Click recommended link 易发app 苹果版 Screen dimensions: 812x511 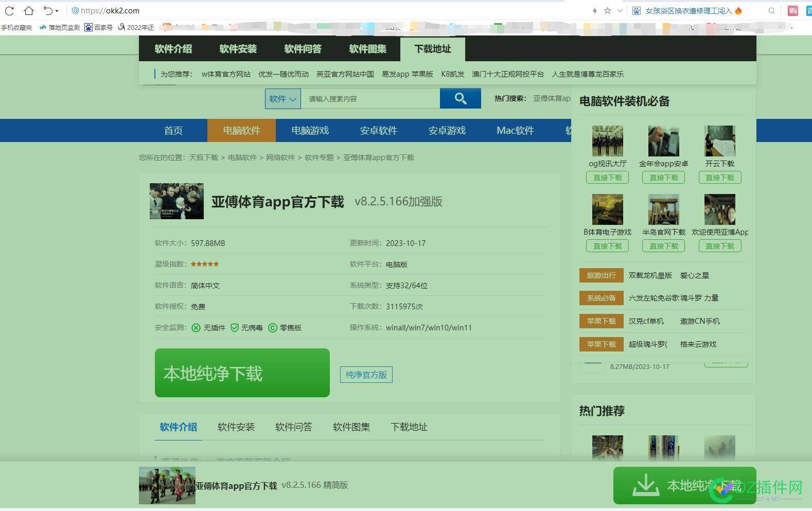[408, 74]
